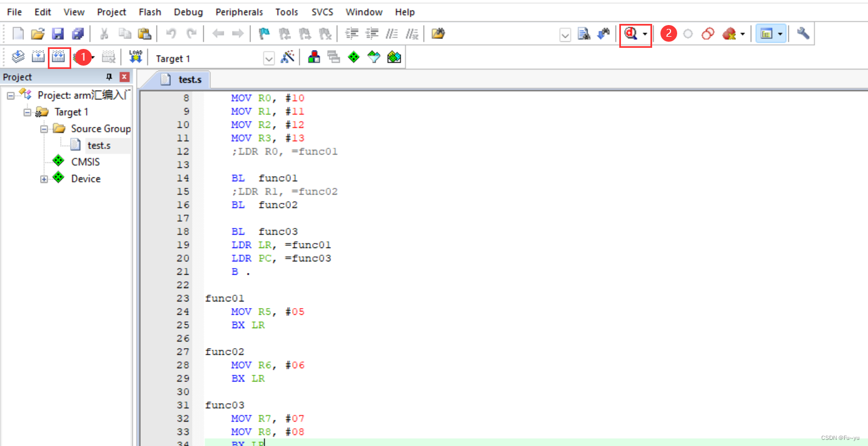Save all open files
Screen dimensions: 868x446
click(78, 34)
